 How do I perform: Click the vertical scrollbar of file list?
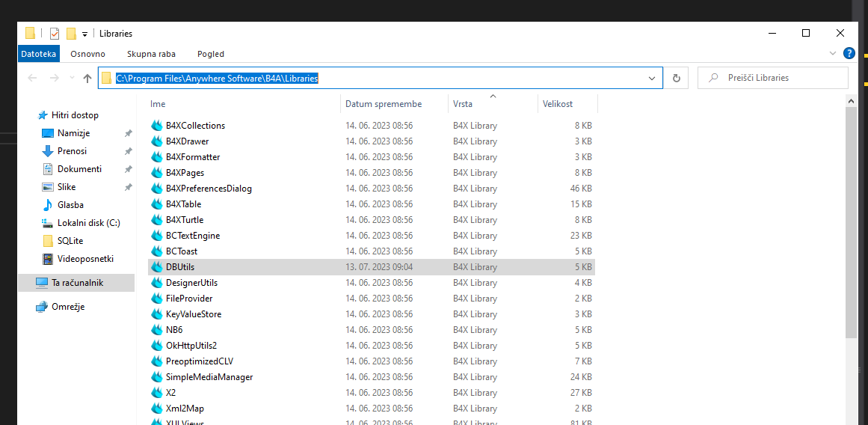(852, 221)
